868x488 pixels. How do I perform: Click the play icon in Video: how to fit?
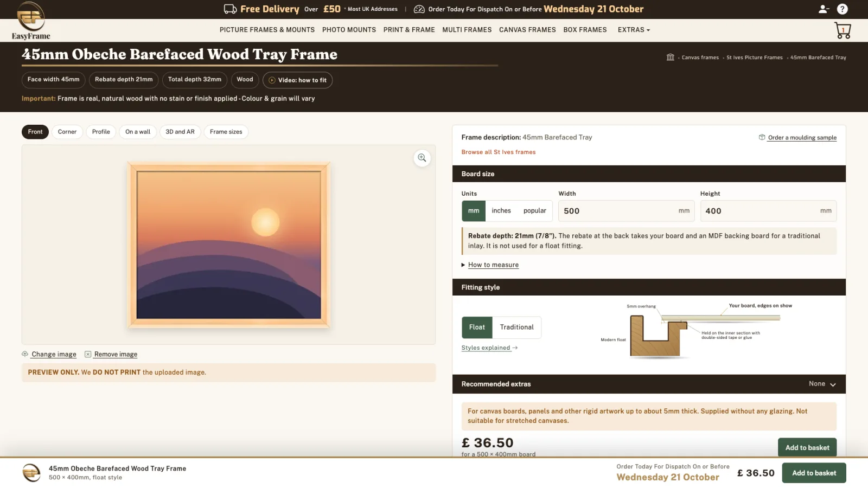(272, 80)
